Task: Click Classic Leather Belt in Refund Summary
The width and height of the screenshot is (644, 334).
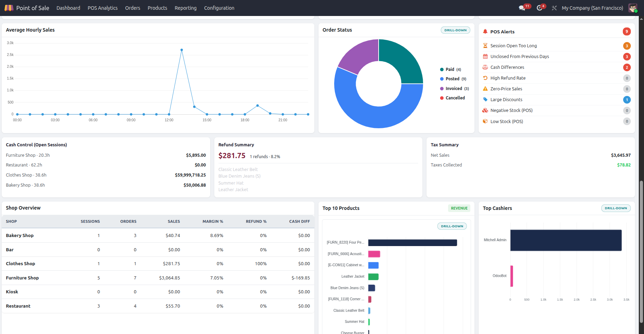Action: [238, 169]
